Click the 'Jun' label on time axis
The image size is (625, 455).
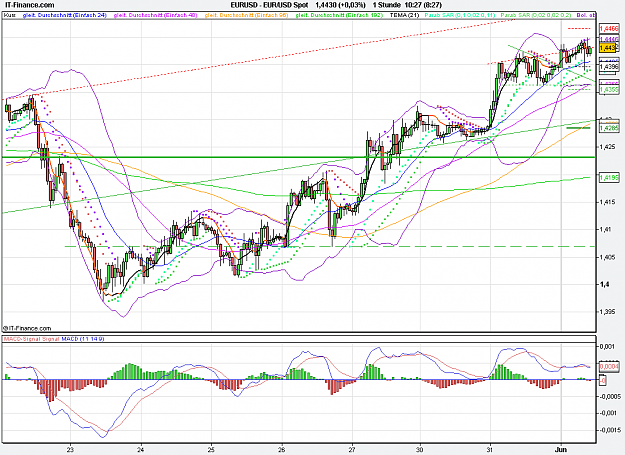561,449
